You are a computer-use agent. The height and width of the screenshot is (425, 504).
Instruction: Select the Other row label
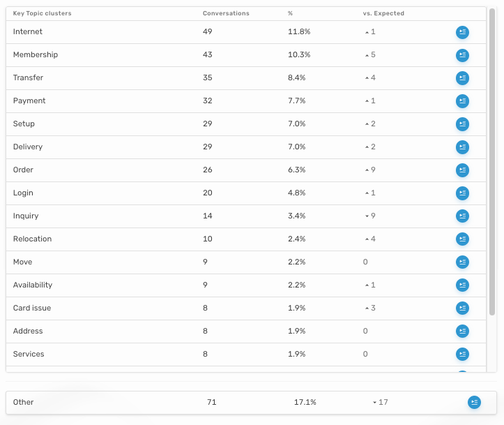tap(23, 402)
